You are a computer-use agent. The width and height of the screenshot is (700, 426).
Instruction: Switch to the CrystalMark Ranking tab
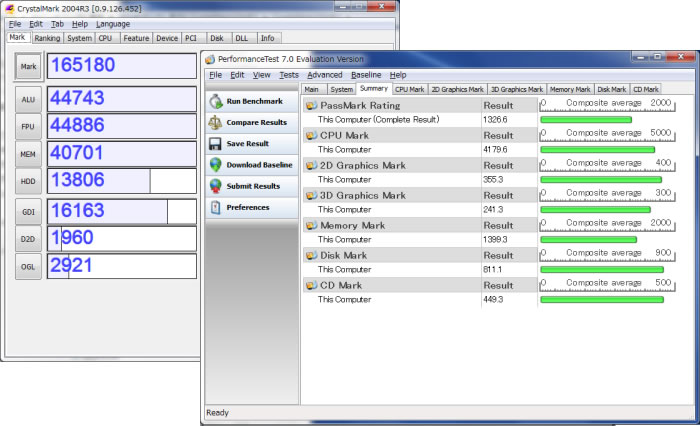47,38
